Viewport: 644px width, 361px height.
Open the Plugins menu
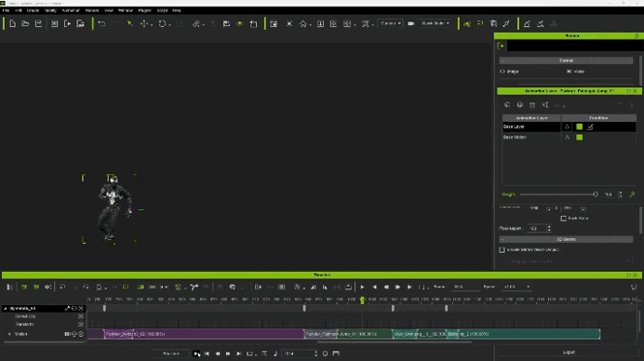click(x=144, y=10)
